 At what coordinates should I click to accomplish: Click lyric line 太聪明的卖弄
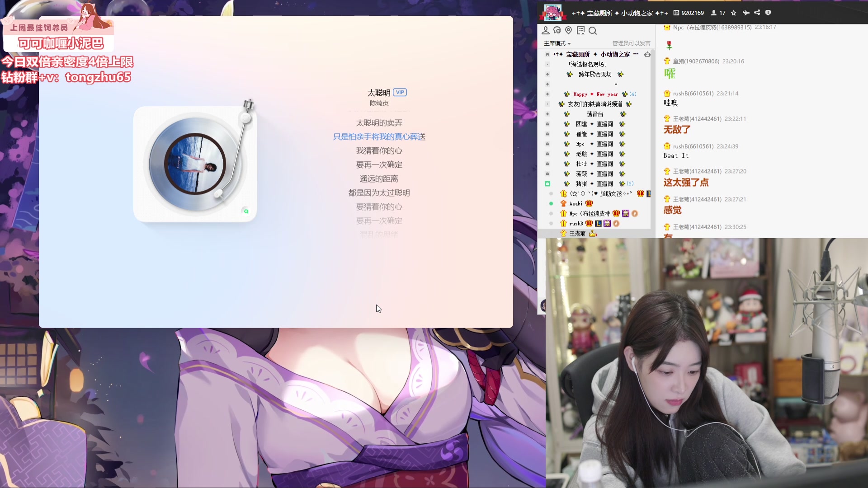coord(379,123)
